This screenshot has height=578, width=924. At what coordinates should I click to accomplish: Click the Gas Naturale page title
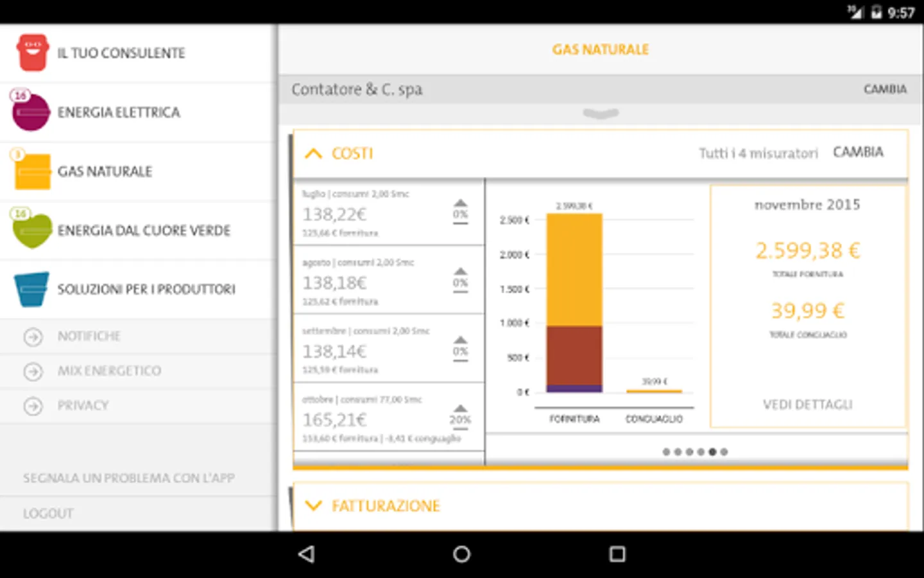[x=601, y=49]
